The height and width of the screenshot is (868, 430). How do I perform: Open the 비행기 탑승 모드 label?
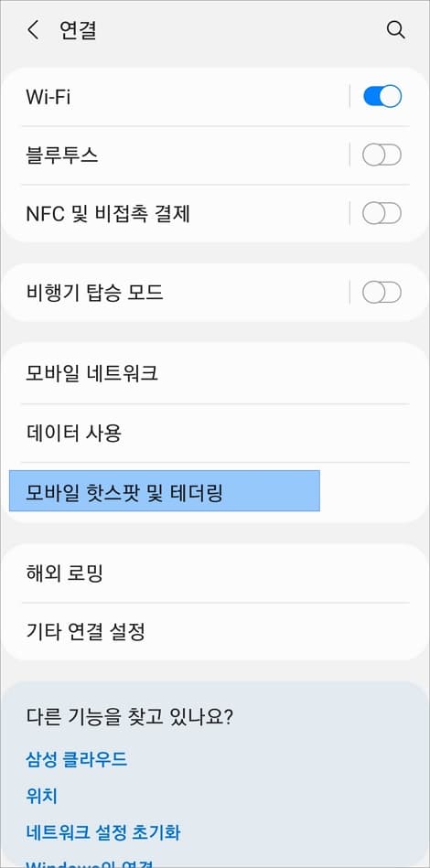pyautogui.click(x=94, y=293)
